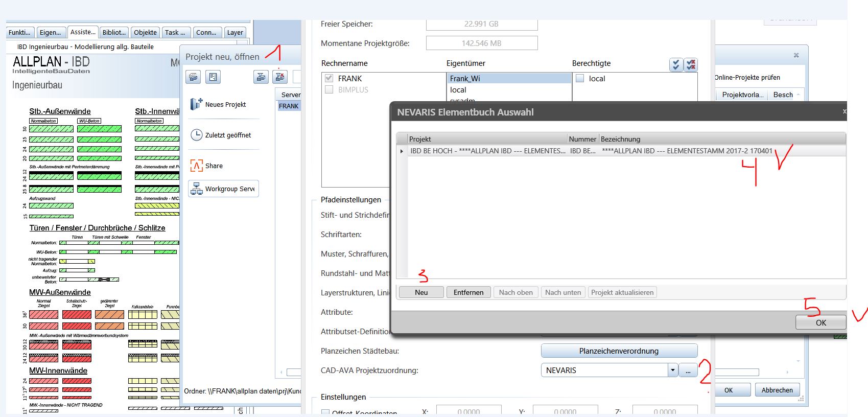The image size is (868, 417).
Task: Click the select-all checkmarks icon near Berechtigte
Action: [x=676, y=64]
